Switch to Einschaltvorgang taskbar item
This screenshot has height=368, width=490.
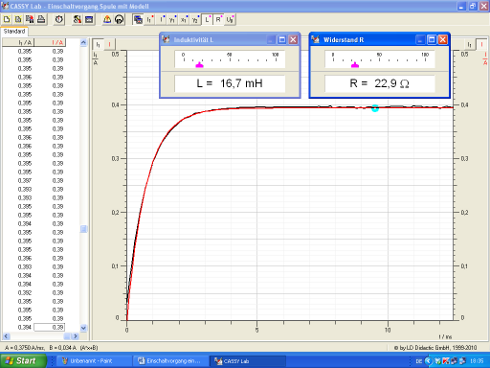[x=171, y=361]
